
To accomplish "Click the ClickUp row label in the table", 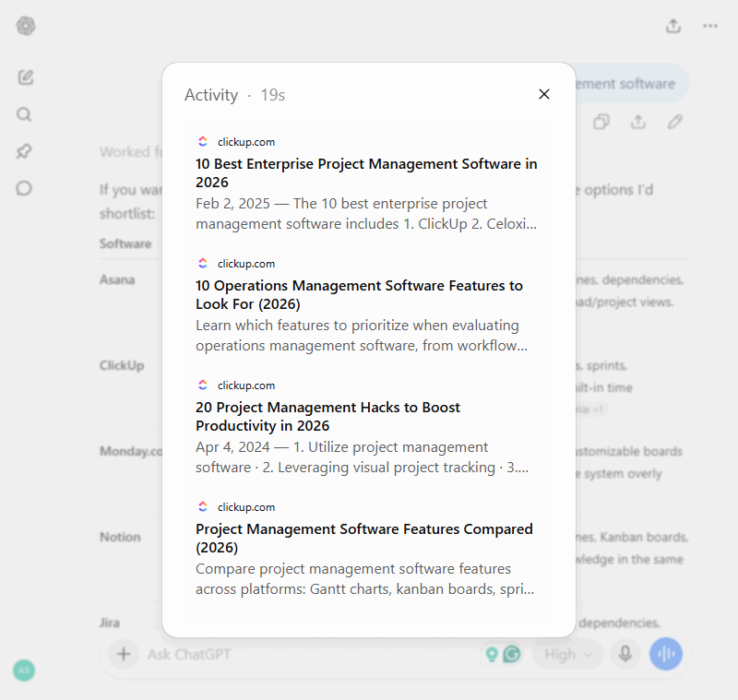I will (x=122, y=365).
